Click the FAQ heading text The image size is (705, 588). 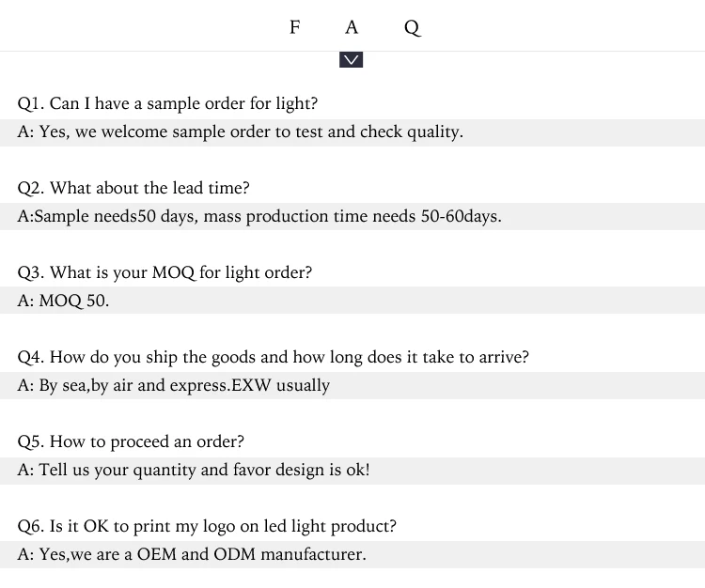click(352, 27)
